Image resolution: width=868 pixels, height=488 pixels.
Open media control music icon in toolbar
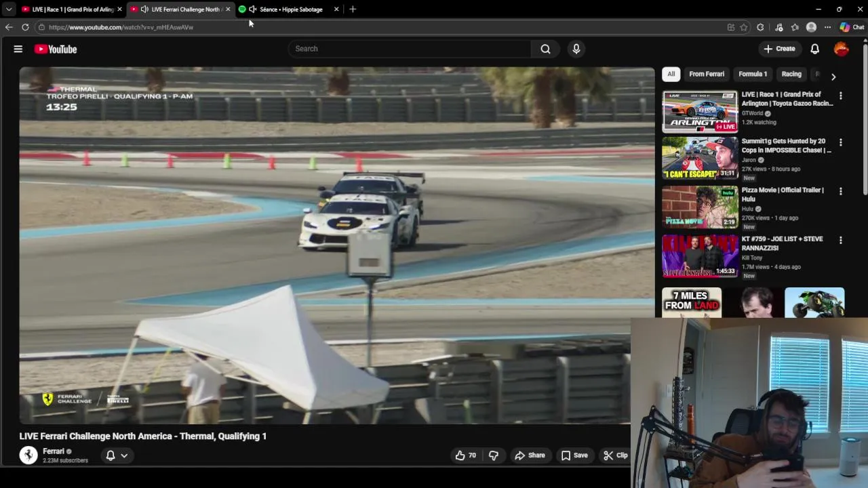pyautogui.click(x=778, y=27)
